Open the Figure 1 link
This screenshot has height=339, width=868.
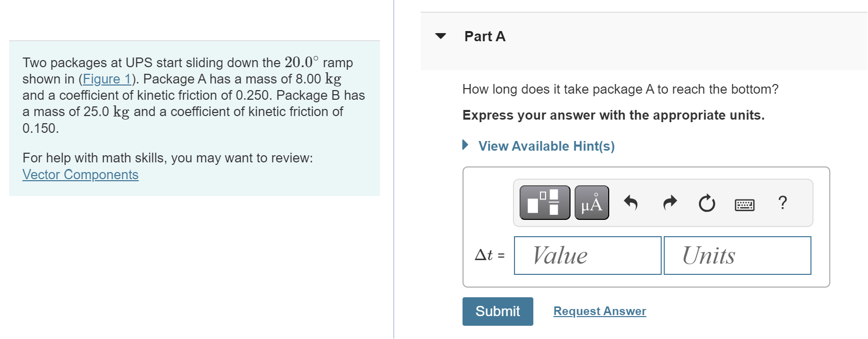(107, 79)
